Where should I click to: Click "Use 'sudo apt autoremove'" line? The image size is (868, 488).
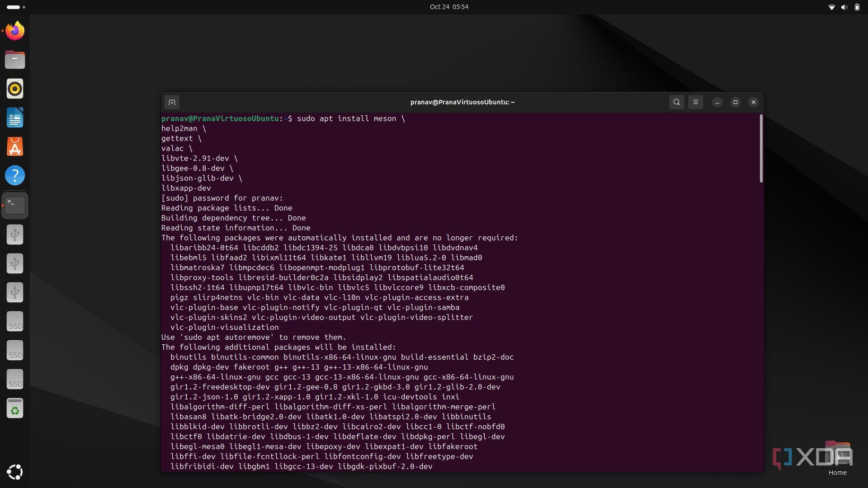pos(254,337)
